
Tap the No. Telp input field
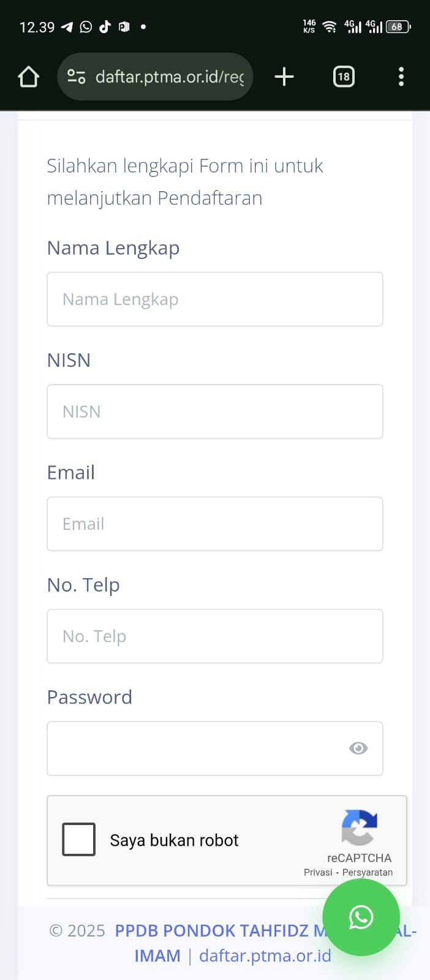click(x=214, y=636)
